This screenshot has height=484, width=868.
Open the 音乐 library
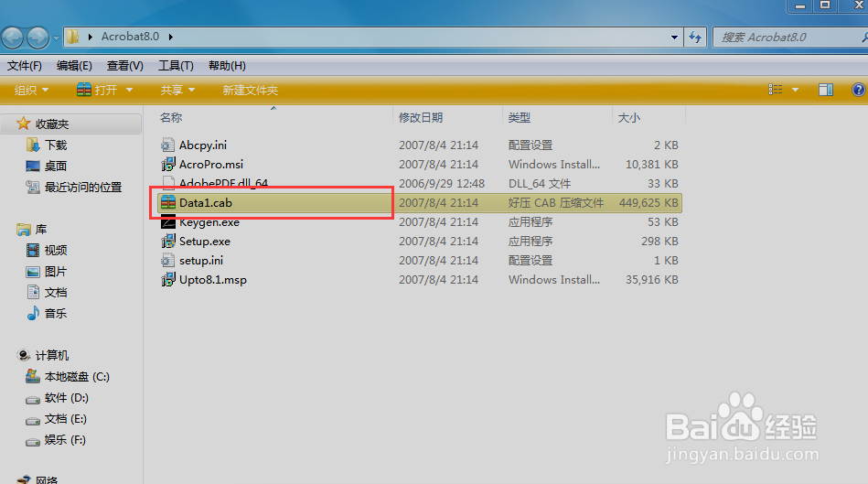tap(56, 314)
